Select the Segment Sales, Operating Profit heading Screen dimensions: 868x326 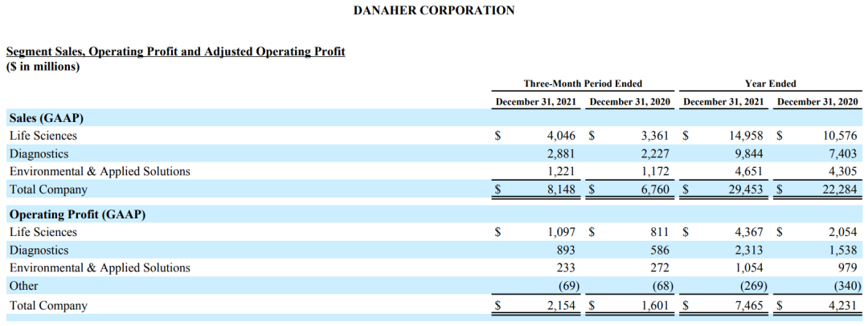click(175, 51)
